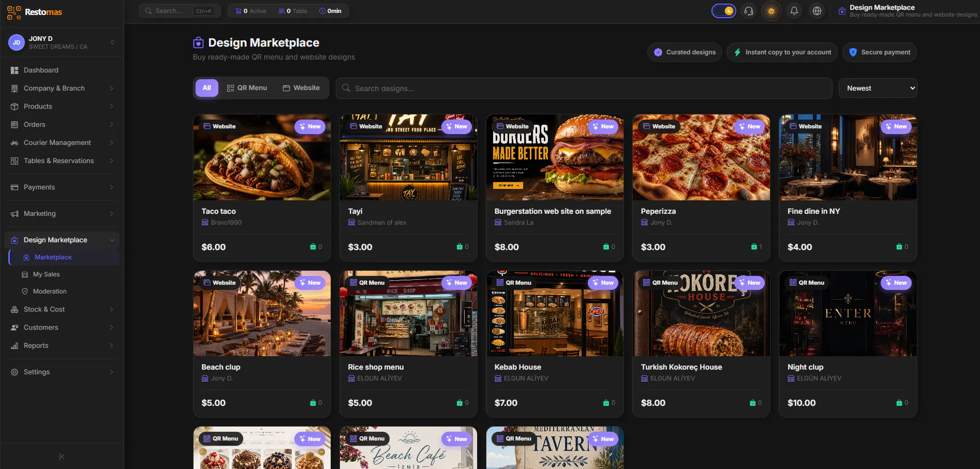The width and height of the screenshot is (980, 469).
Task: Collapse the Design Marketplace chevron
Action: 111,240
